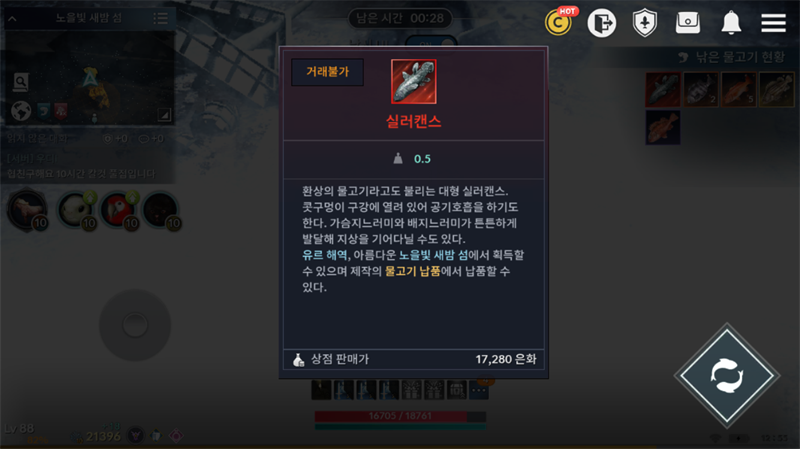Screen dimensions: 800x449
Task: Open the shield guard icon
Action: (x=645, y=23)
